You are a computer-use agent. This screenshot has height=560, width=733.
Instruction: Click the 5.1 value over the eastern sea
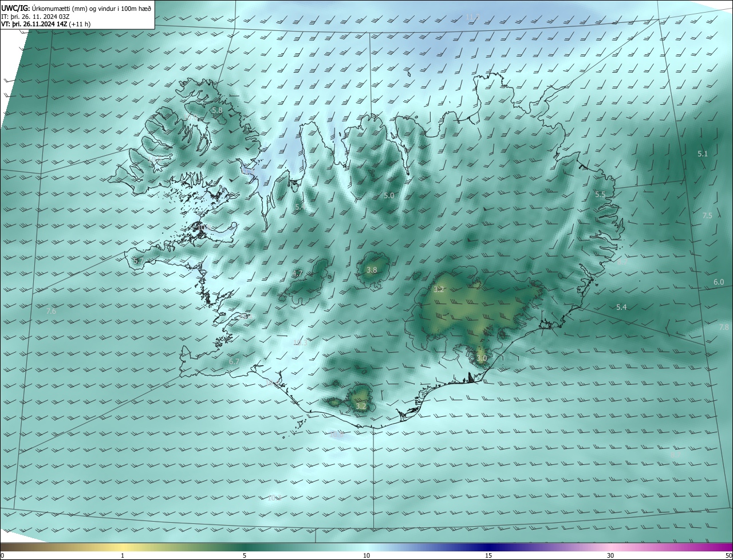703,154
